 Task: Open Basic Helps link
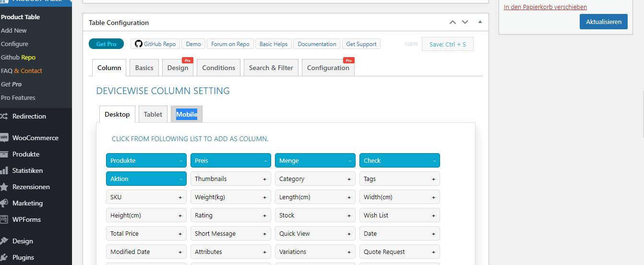(274, 44)
